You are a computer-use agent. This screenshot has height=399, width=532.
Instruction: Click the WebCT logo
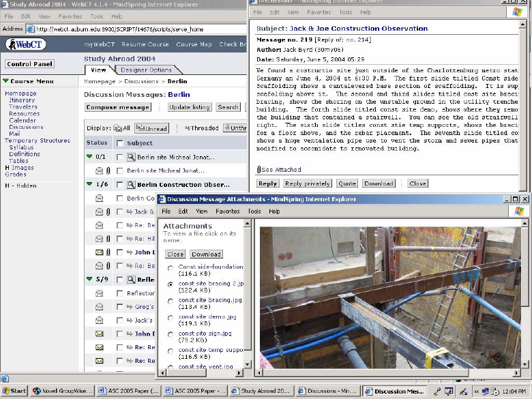26,44
